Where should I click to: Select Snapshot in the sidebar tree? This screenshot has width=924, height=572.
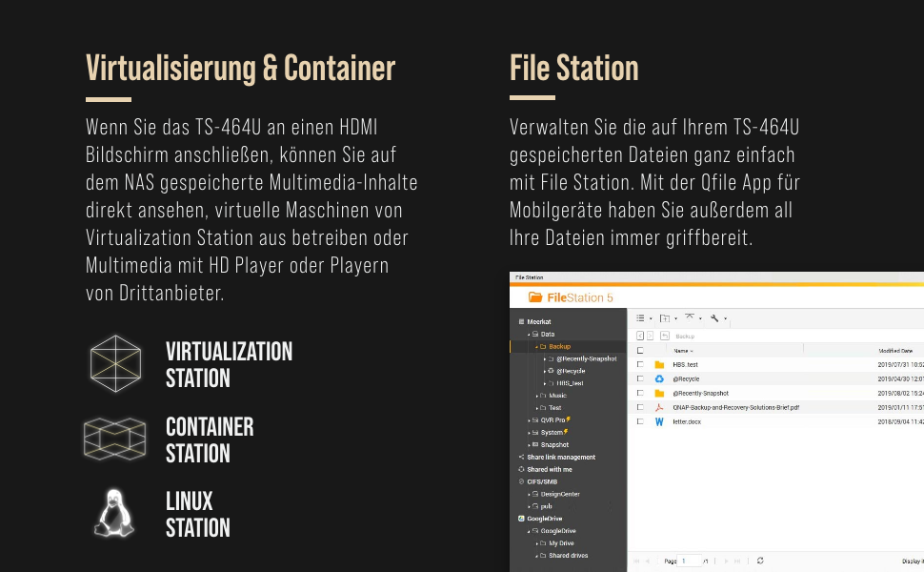[554, 444]
